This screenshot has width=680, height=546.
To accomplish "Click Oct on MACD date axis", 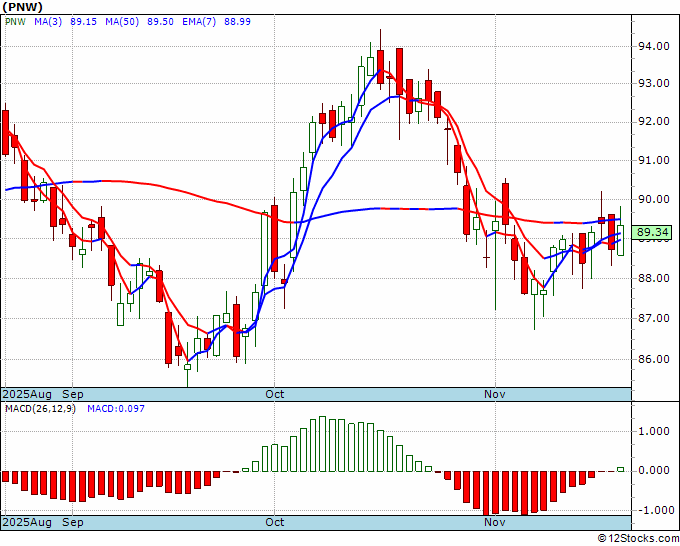I will coord(275,522).
